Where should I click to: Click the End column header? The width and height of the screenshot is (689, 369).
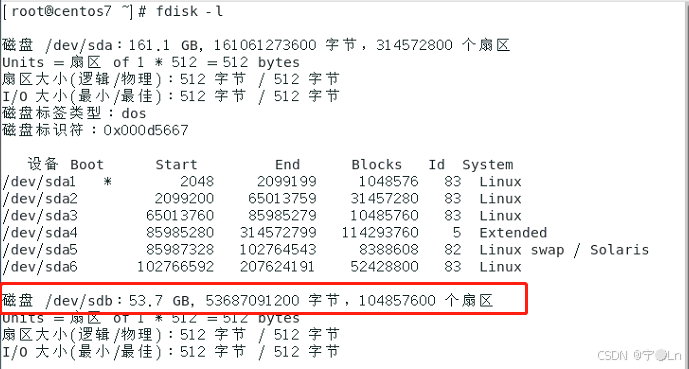(x=287, y=165)
